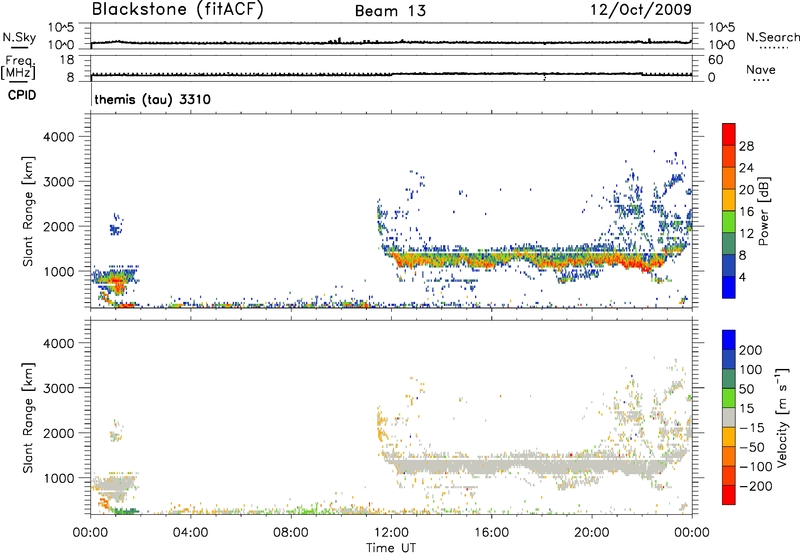Click the '16:00' time axis tick label
The height and width of the screenshot is (554, 800).
(491, 533)
